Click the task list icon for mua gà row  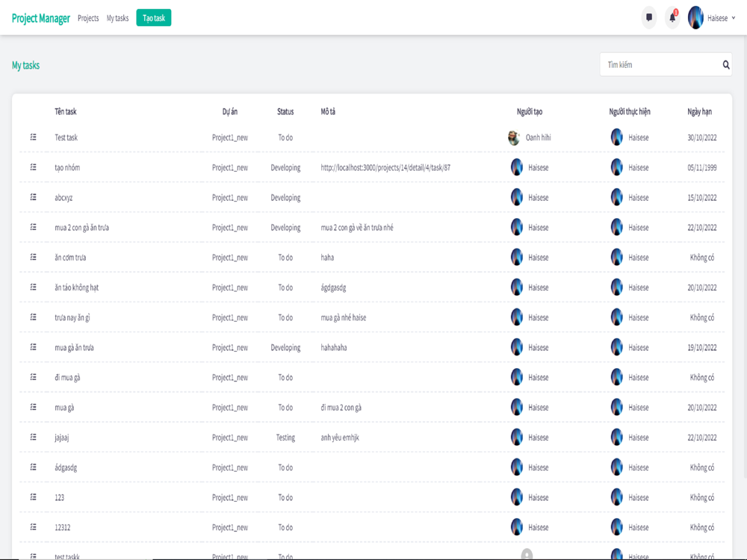[x=34, y=407]
